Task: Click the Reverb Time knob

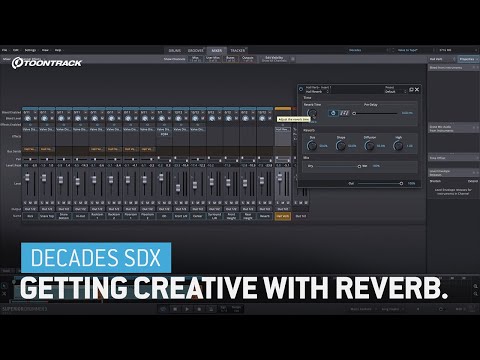Action: 312,113
